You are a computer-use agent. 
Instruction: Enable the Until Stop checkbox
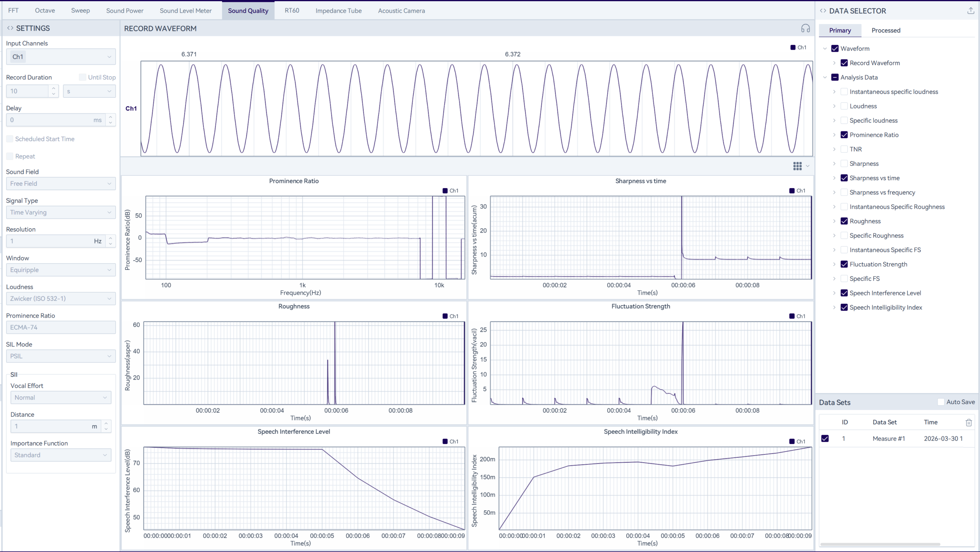tap(82, 77)
